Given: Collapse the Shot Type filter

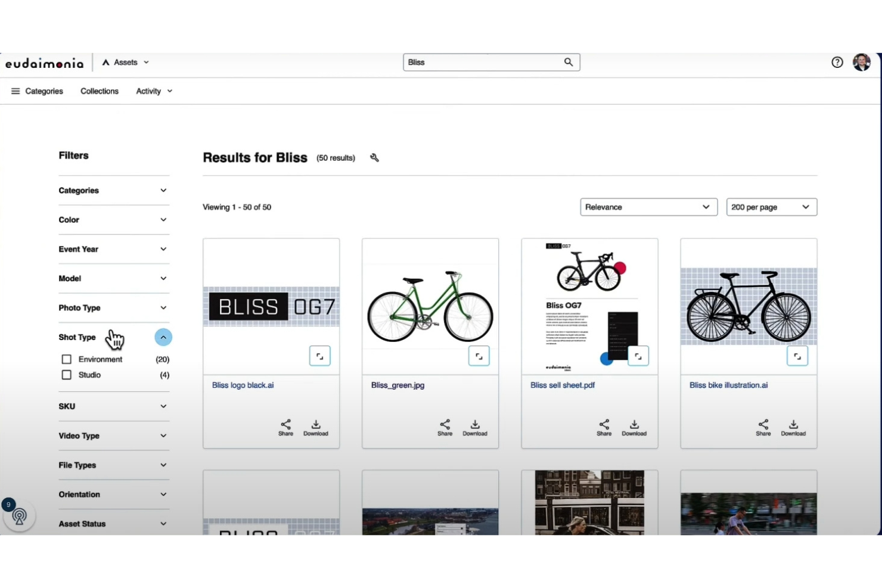Looking at the screenshot, I should (163, 337).
